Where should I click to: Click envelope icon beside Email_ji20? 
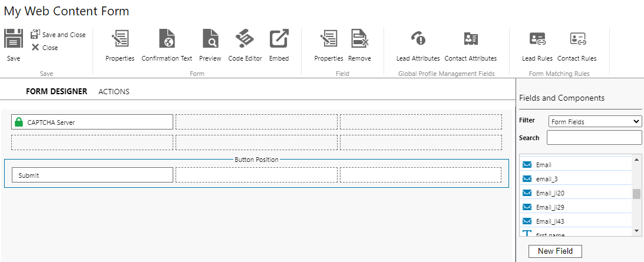coord(527,193)
